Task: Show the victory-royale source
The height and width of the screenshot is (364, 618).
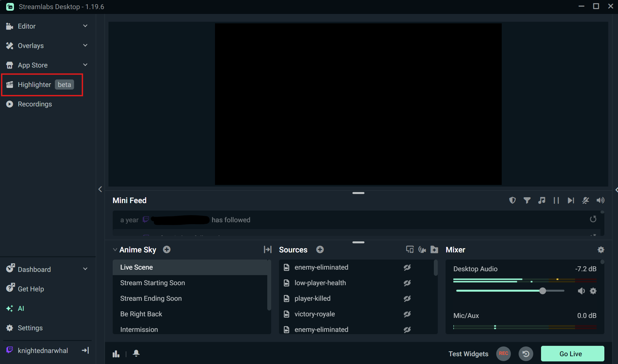Action: click(407, 314)
